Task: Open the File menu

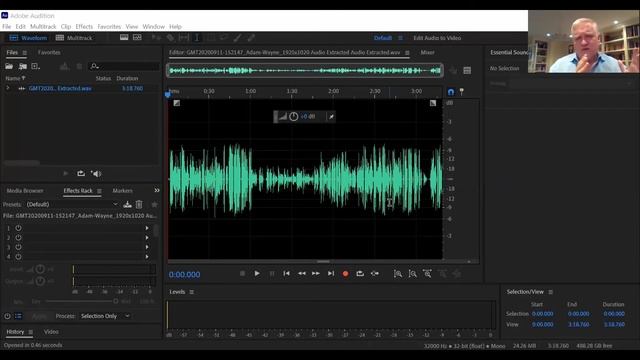Action: (7, 27)
